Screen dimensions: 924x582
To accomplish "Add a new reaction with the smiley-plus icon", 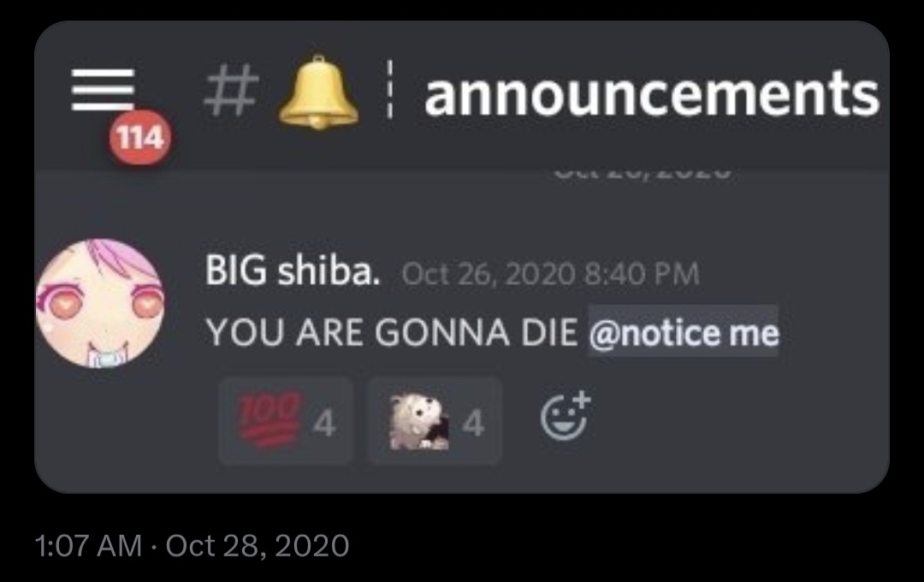I will [566, 416].
